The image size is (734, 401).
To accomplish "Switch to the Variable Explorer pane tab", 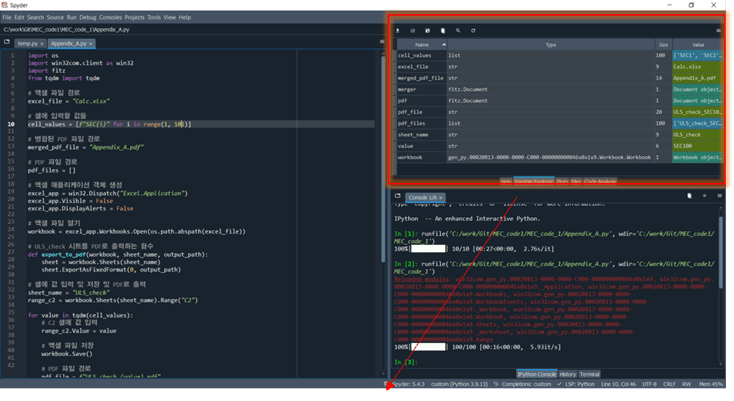I will [x=534, y=181].
